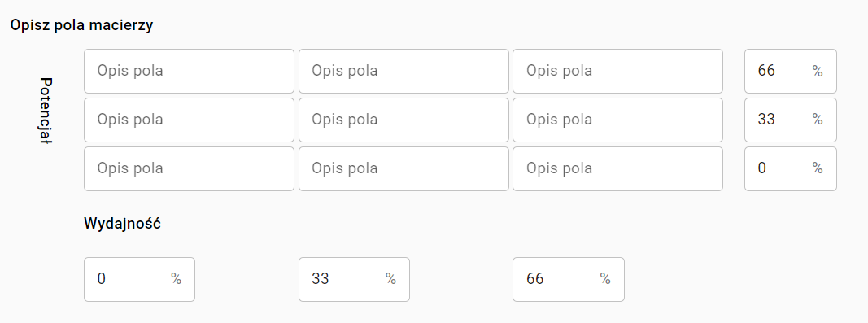Image resolution: width=868 pixels, height=323 pixels.
Task: Click the Wydajność 0 percent field
Action: [139, 279]
